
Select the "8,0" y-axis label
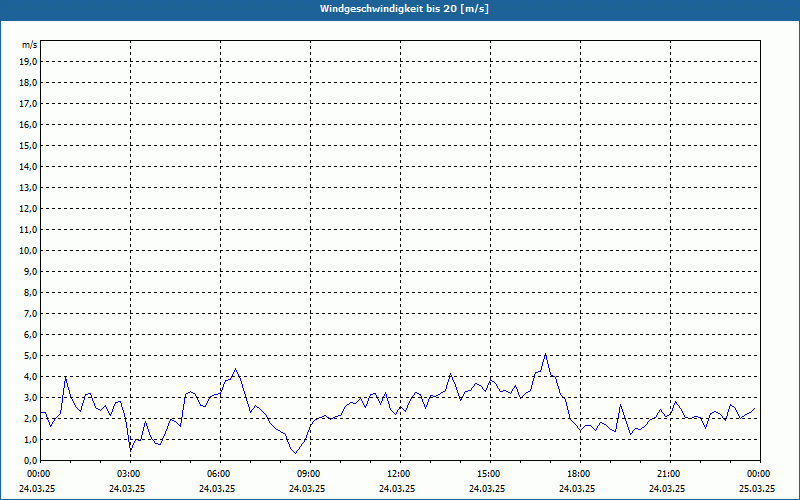point(30,292)
